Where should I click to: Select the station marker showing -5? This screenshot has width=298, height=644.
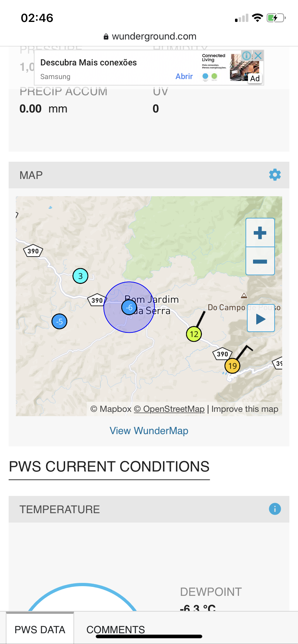tap(59, 321)
